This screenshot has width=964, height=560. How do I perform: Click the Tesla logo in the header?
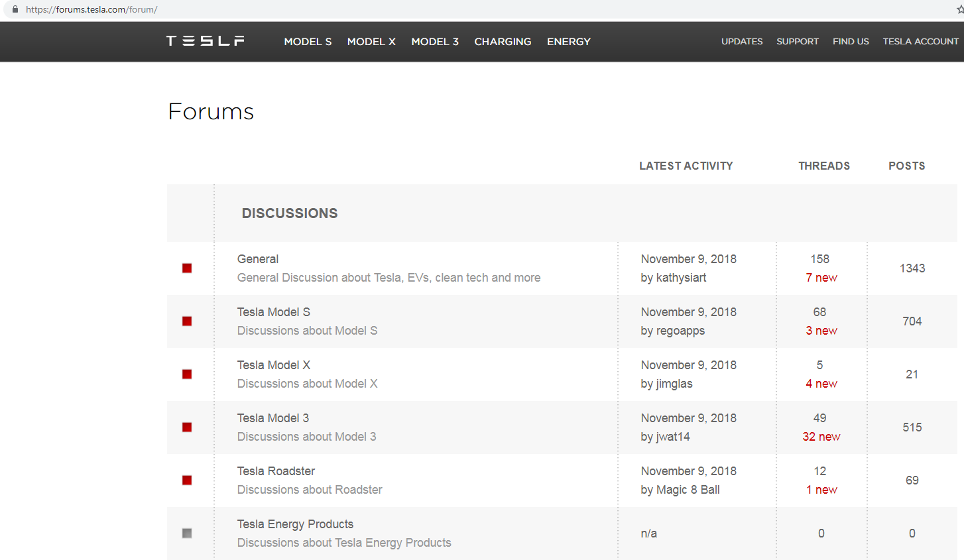tap(205, 41)
